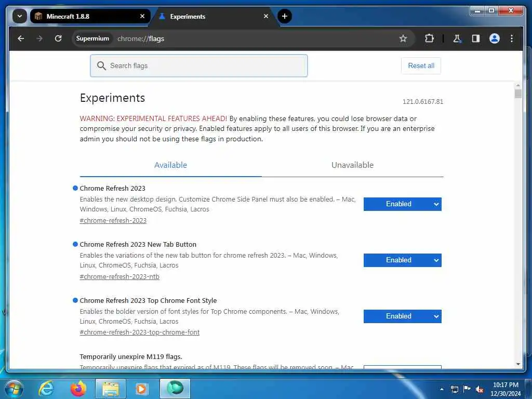Switch to the Unavailable tab

click(353, 165)
